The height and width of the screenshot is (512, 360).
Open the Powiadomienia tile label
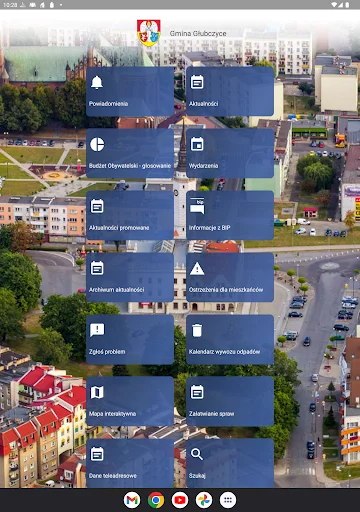(109, 104)
